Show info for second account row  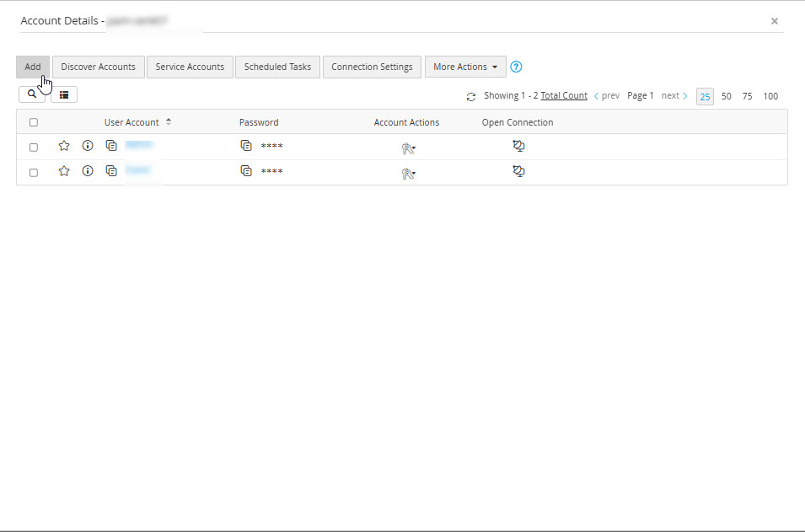point(88,171)
